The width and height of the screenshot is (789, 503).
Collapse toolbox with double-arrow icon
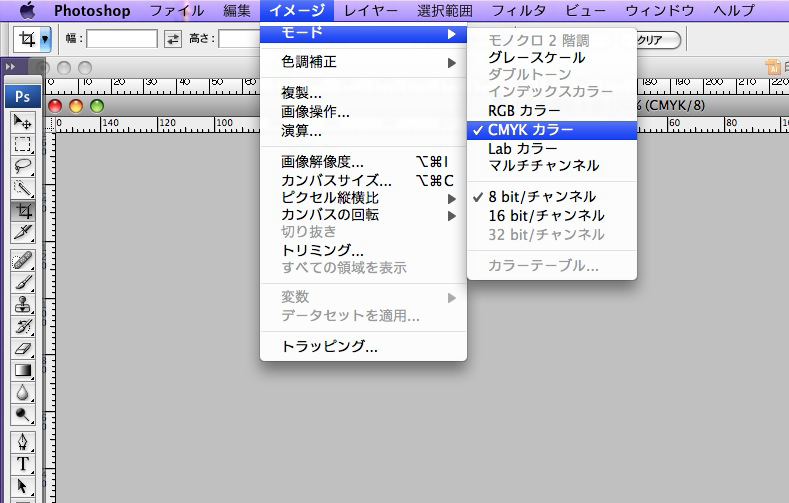[10, 66]
